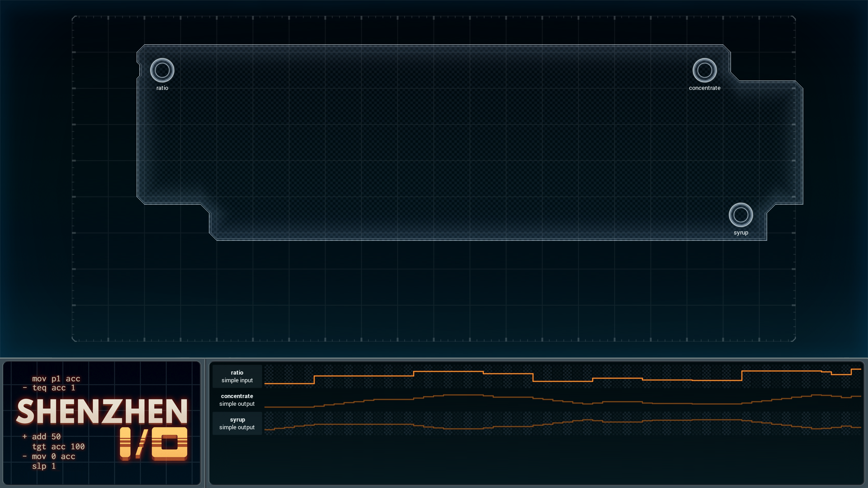868x488 pixels.
Task: Click the 'add 50' code line
Action: pos(46,436)
